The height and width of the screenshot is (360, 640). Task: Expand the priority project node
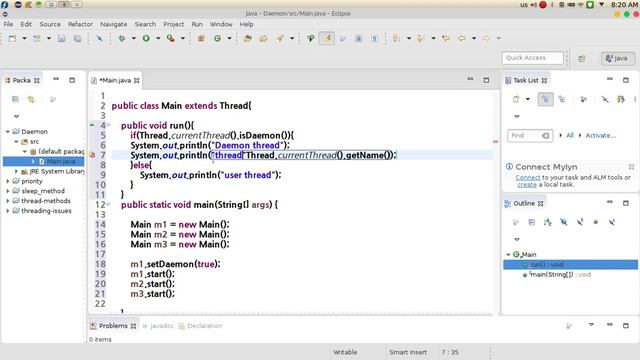[x=8, y=181]
